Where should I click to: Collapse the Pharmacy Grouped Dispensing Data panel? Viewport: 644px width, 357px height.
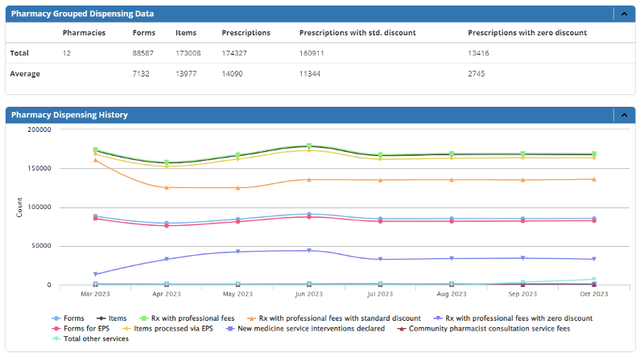click(624, 14)
